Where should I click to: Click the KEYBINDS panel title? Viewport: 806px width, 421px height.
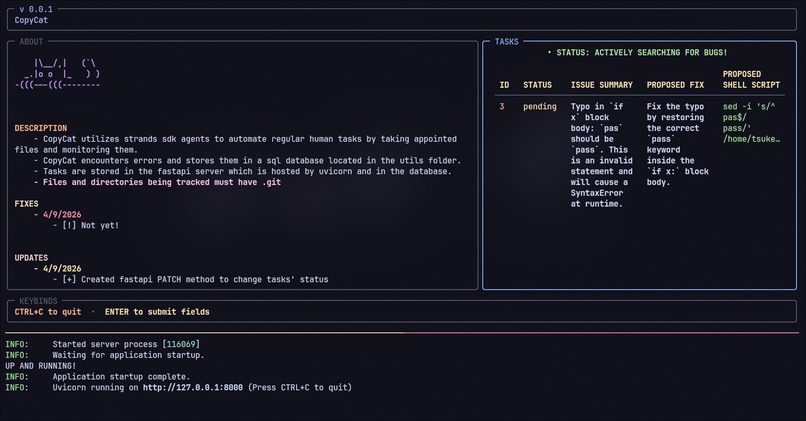[38, 301]
